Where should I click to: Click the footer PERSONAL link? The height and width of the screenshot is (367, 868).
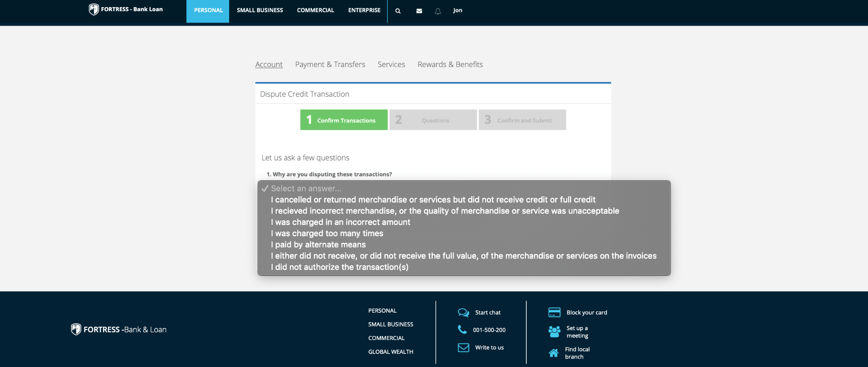pyautogui.click(x=382, y=311)
